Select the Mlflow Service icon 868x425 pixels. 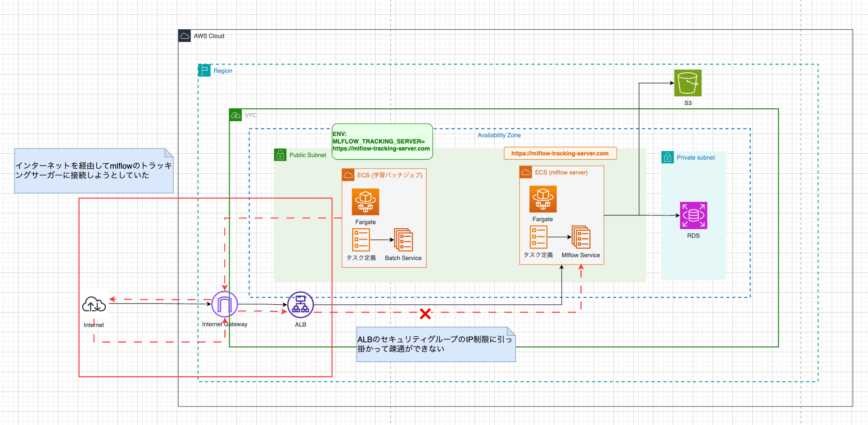coord(581,237)
